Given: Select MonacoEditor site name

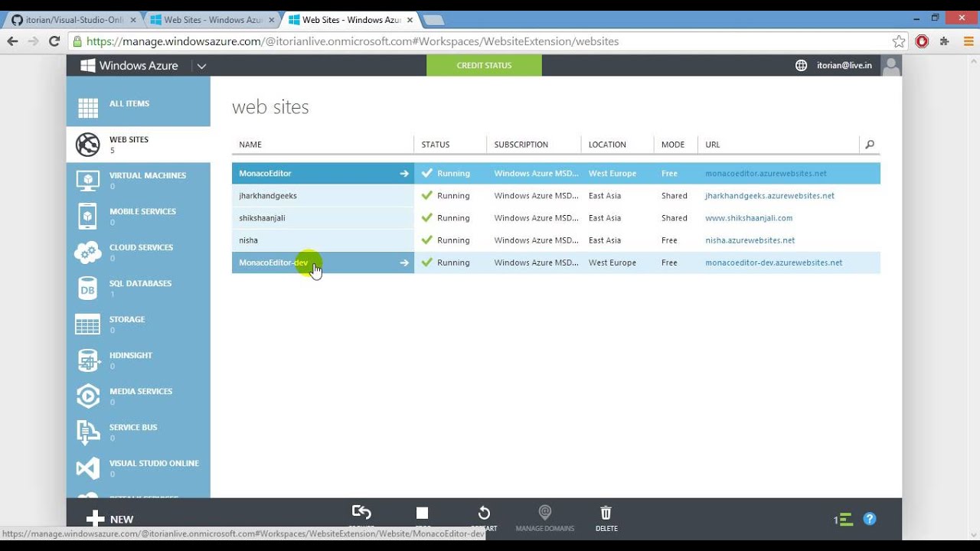Looking at the screenshot, I should click(265, 174).
